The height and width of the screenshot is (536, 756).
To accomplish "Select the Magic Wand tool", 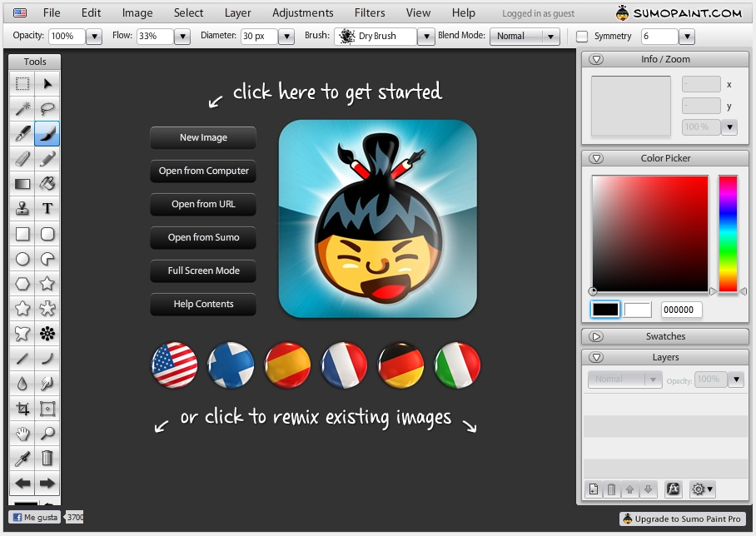I will (x=22, y=108).
